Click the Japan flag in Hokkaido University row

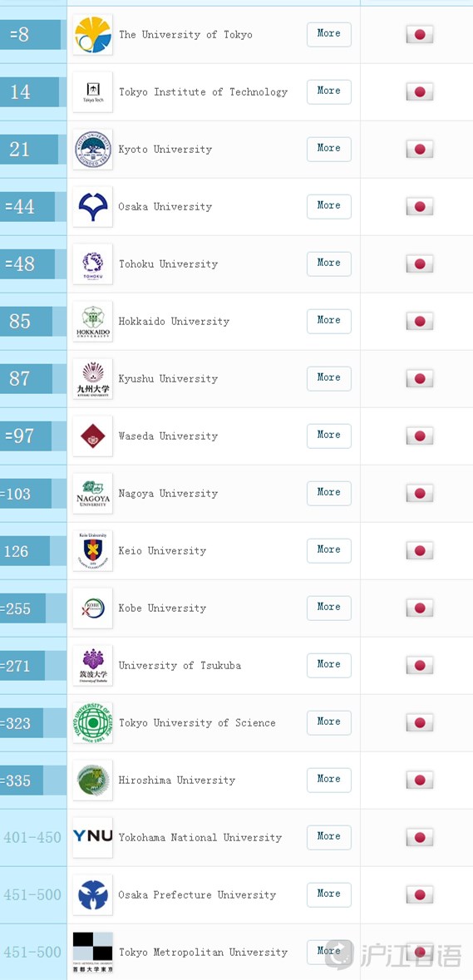pos(420,321)
